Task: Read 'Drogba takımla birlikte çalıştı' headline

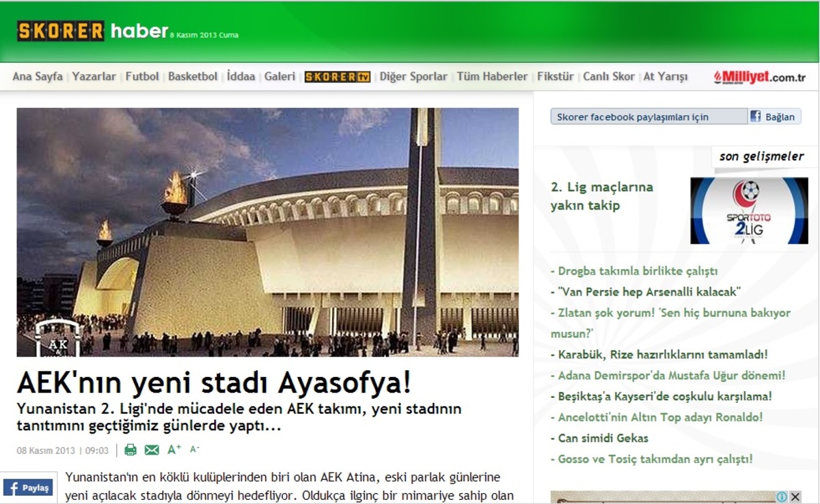Action: (637, 271)
